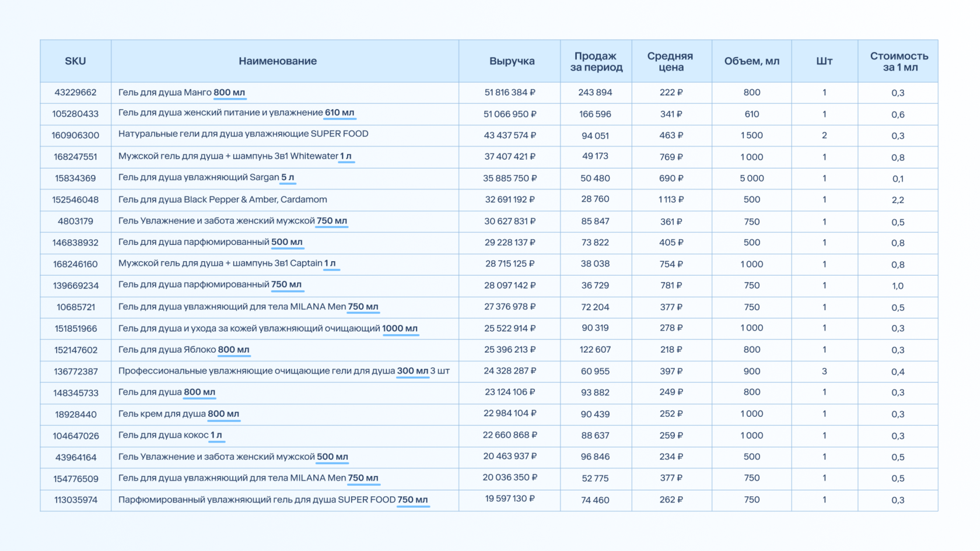Click name 'Гель для душа Black Pepper & Amber'
The image size is (980, 551).
(x=222, y=199)
